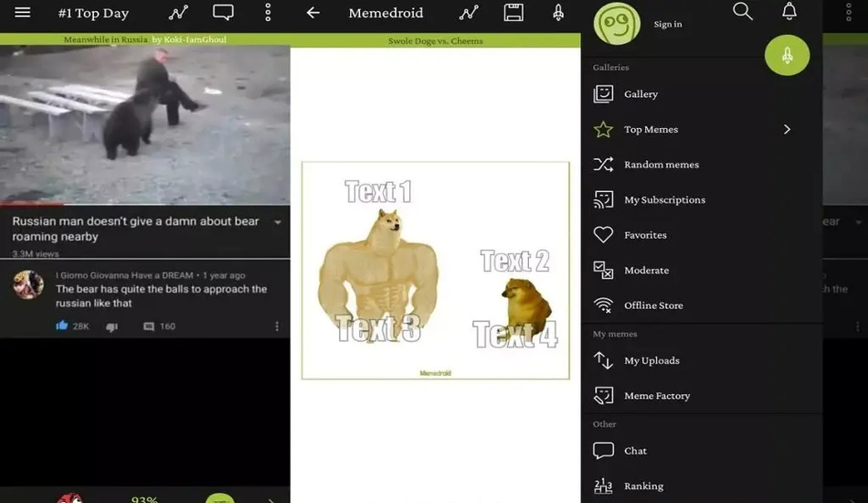This screenshot has height=503, width=868.
Task: Click the video red progress bar
Action: (x=32, y=204)
